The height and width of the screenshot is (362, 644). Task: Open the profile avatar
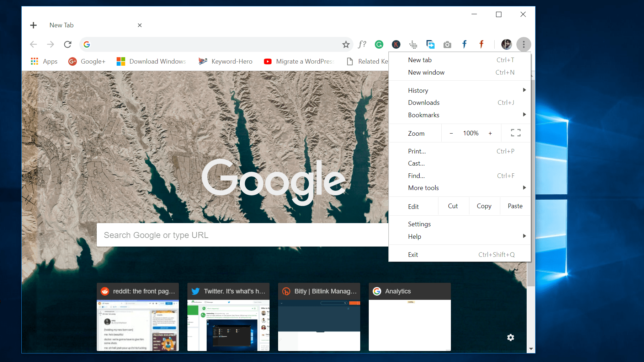tap(507, 44)
